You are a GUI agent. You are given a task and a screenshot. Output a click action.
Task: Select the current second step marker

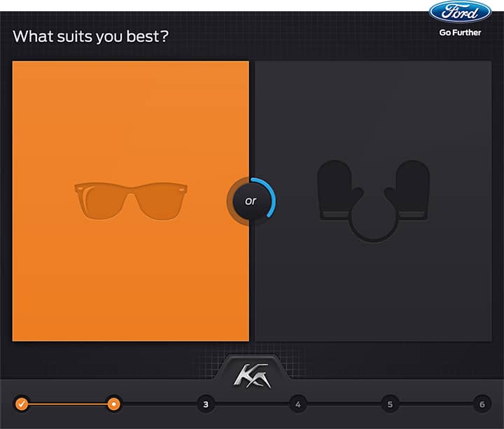(114, 404)
